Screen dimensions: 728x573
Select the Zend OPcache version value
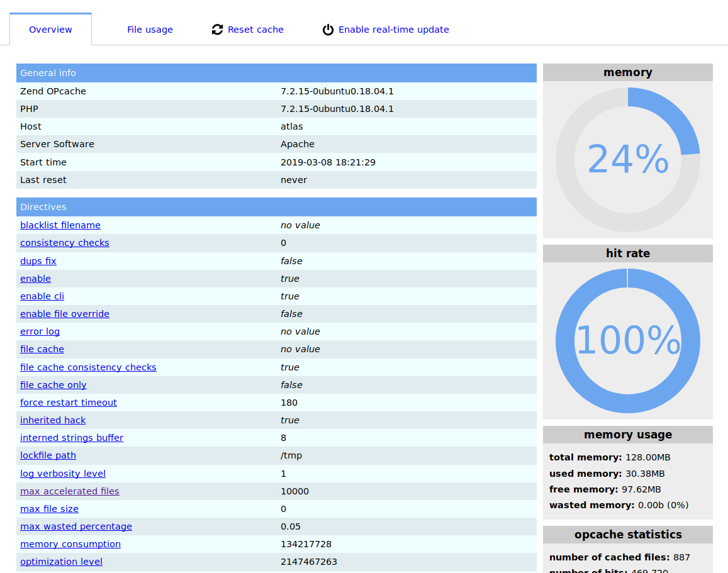337,91
